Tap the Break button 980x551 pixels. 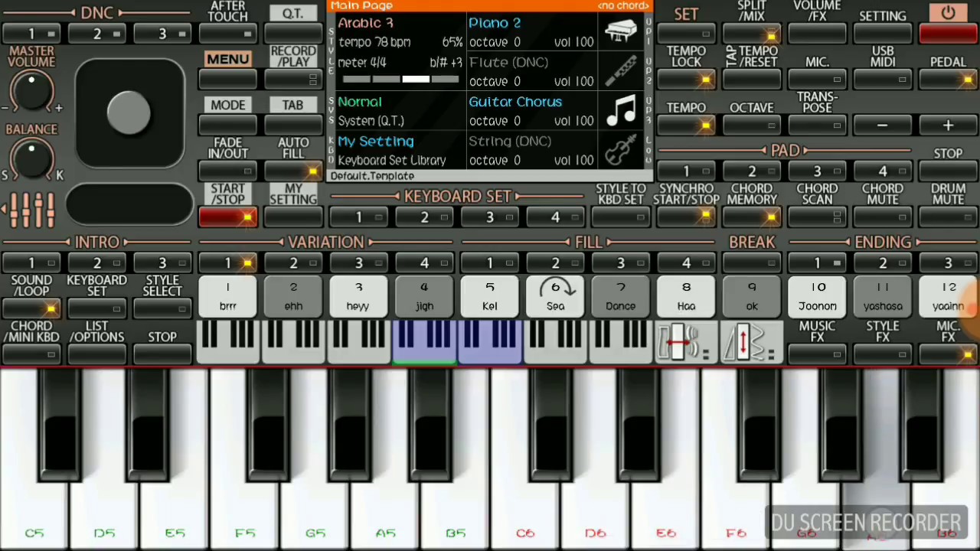[752, 262]
